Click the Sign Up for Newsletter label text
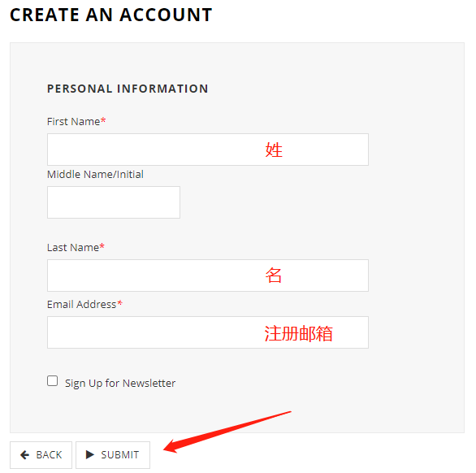Image resolution: width=476 pixels, height=473 pixels. coord(120,384)
